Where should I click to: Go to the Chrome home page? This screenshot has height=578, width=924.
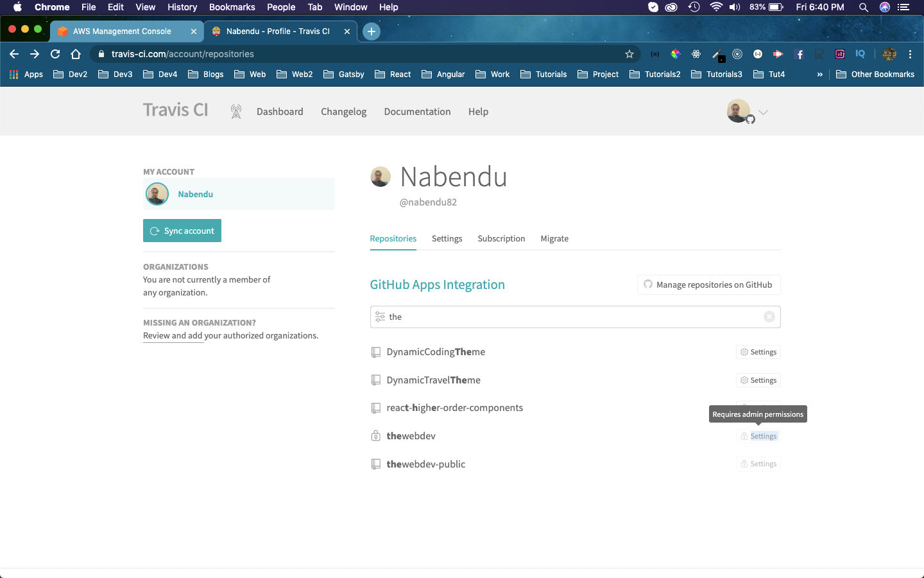76,54
